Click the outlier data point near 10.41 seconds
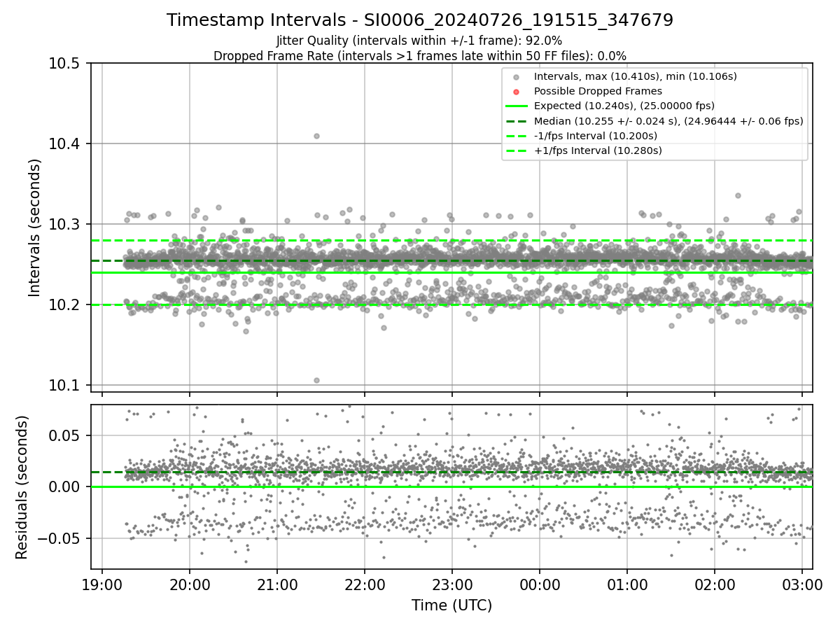The image size is (840, 630). point(316,136)
